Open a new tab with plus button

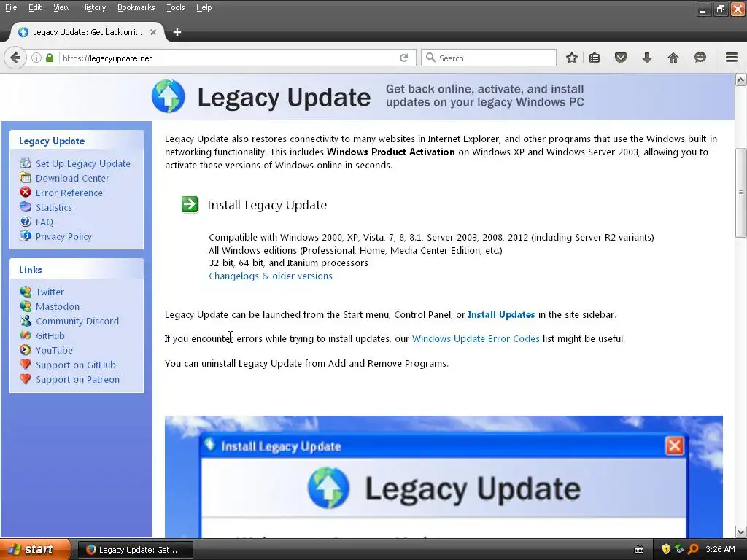click(x=177, y=32)
